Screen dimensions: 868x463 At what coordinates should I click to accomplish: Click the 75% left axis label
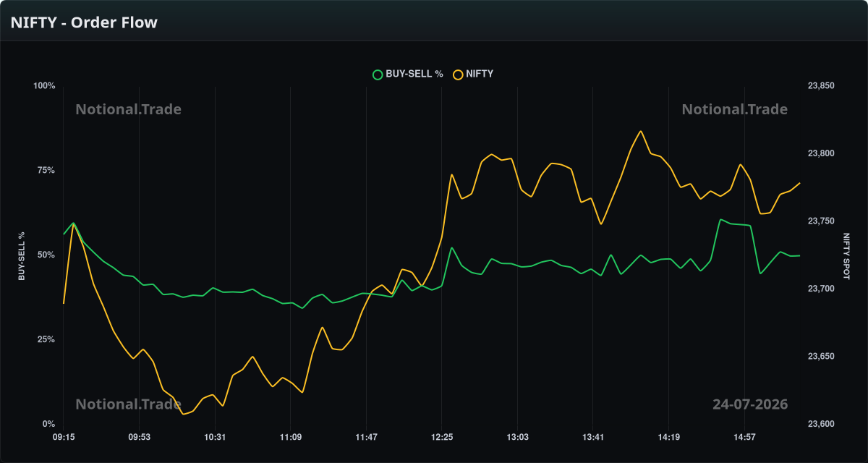click(x=47, y=171)
